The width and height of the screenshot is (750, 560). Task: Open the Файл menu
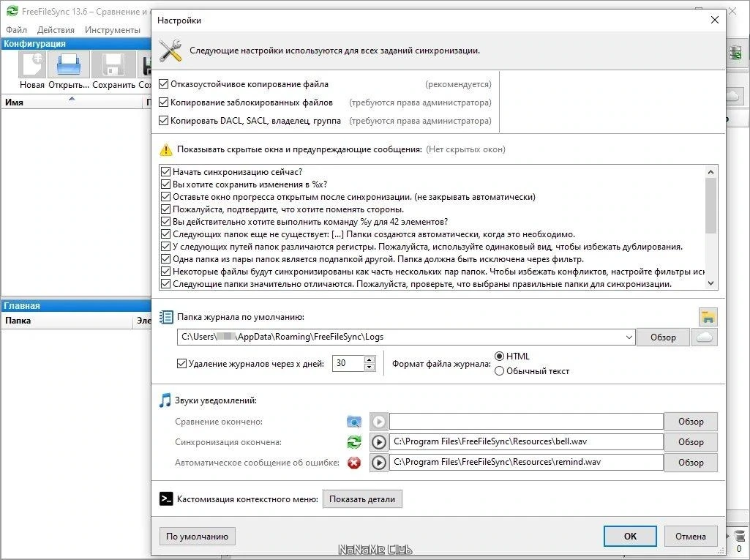(16, 30)
